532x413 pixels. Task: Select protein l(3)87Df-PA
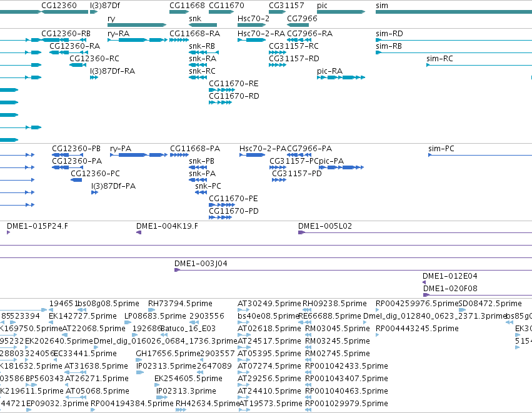coord(94,192)
